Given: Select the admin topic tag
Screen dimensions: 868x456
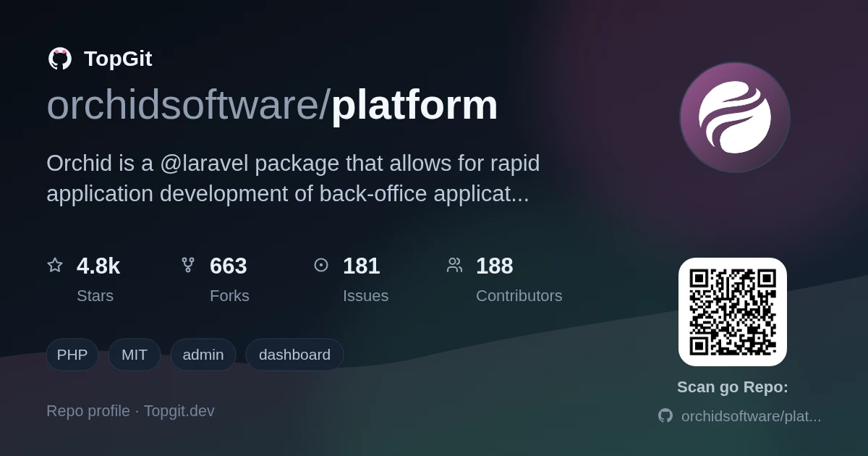Looking at the screenshot, I should tap(203, 355).
